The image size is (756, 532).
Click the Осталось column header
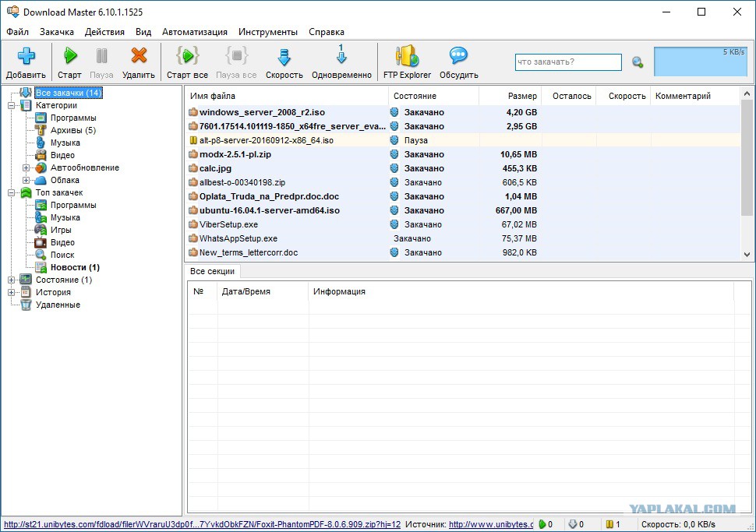569,96
